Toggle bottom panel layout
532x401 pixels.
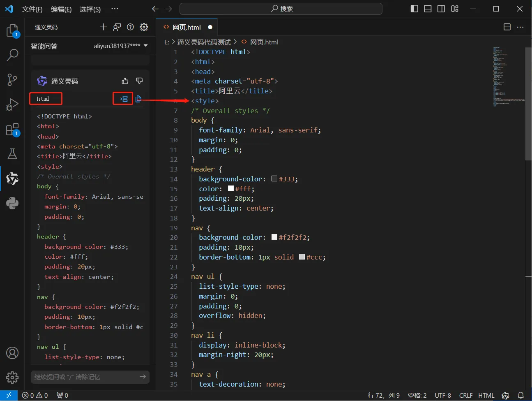[x=428, y=9]
